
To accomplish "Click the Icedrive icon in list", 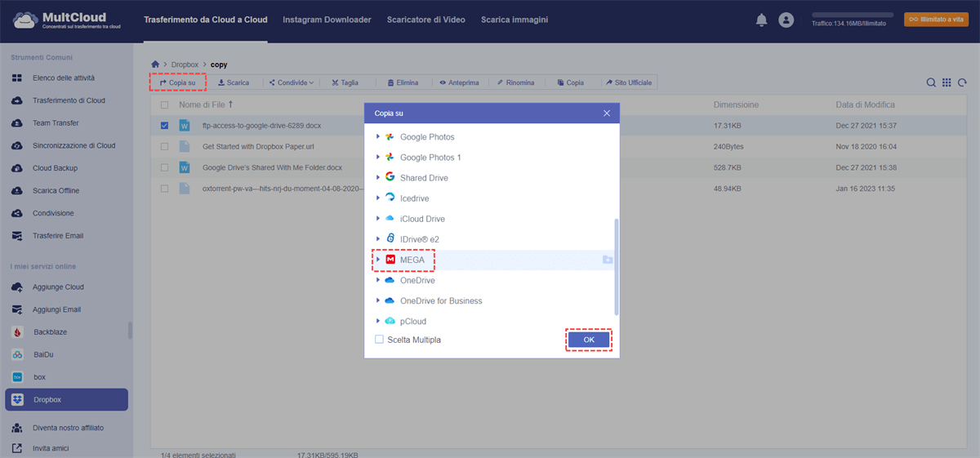I will (390, 198).
